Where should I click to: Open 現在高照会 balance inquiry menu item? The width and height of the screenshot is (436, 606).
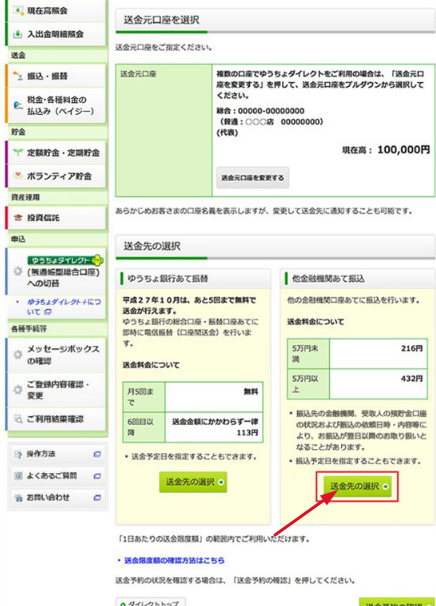pos(56,11)
